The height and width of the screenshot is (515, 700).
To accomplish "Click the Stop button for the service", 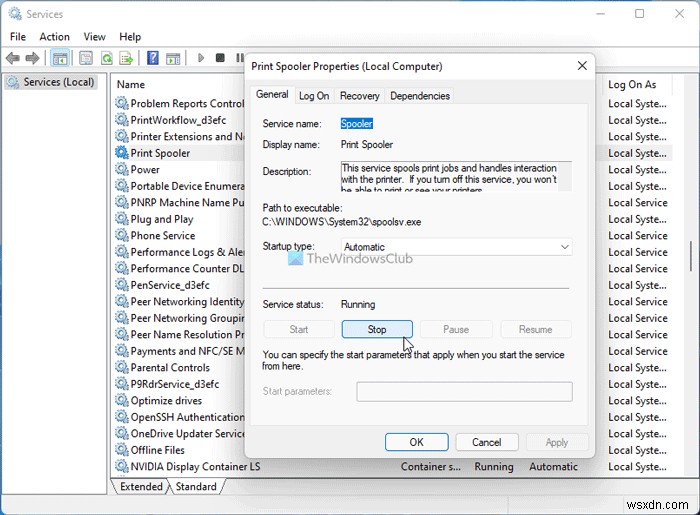I will tap(377, 329).
